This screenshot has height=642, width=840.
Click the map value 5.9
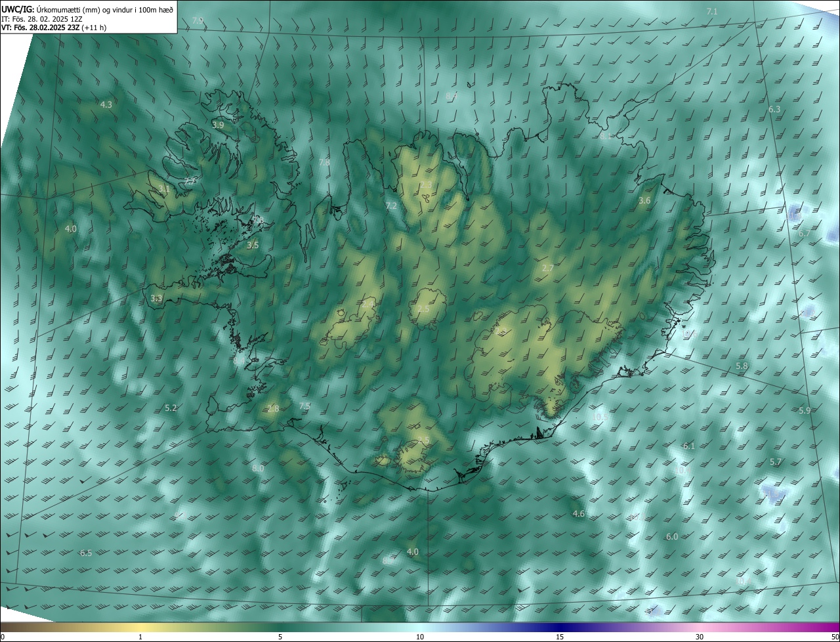(x=805, y=410)
